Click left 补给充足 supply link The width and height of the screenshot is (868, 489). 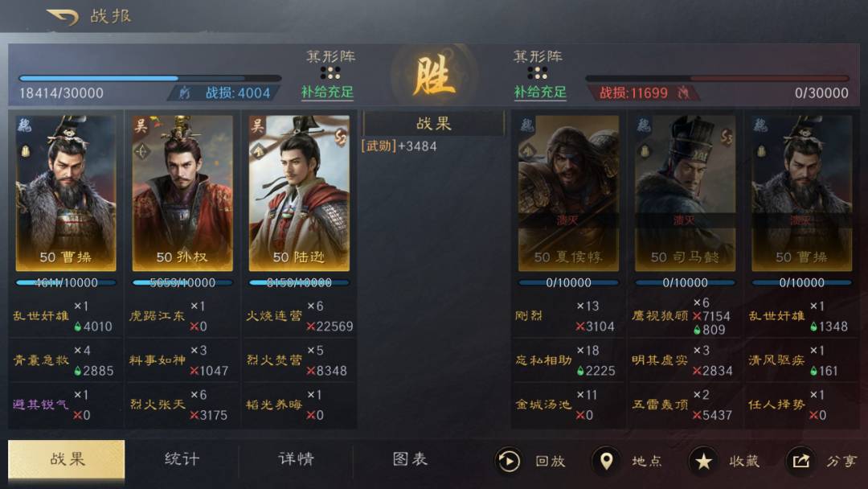pos(327,92)
